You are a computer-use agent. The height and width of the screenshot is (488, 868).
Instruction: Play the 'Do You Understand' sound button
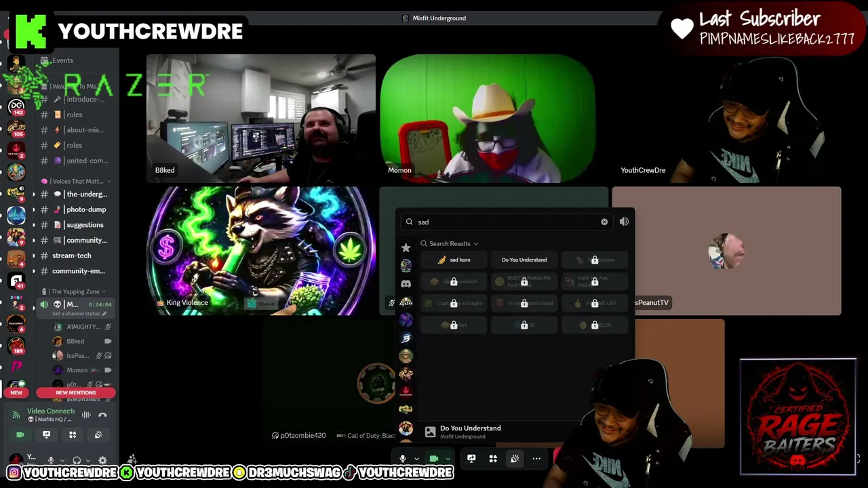coord(524,260)
